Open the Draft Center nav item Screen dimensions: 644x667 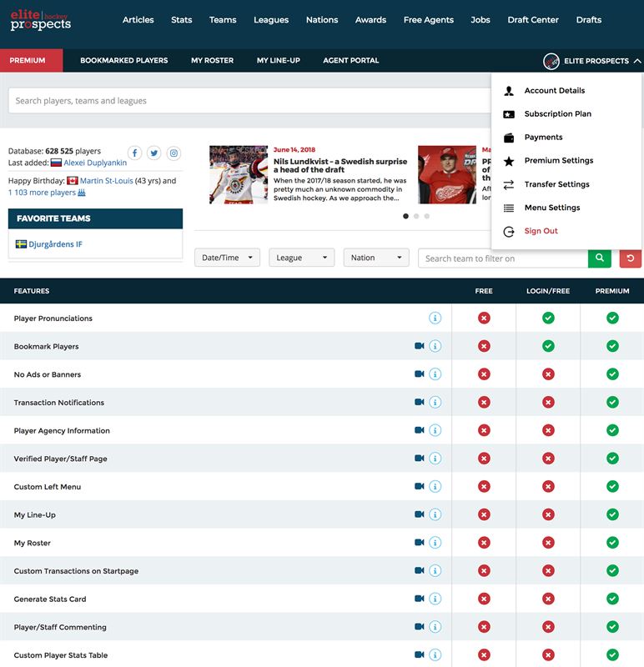(533, 20)
